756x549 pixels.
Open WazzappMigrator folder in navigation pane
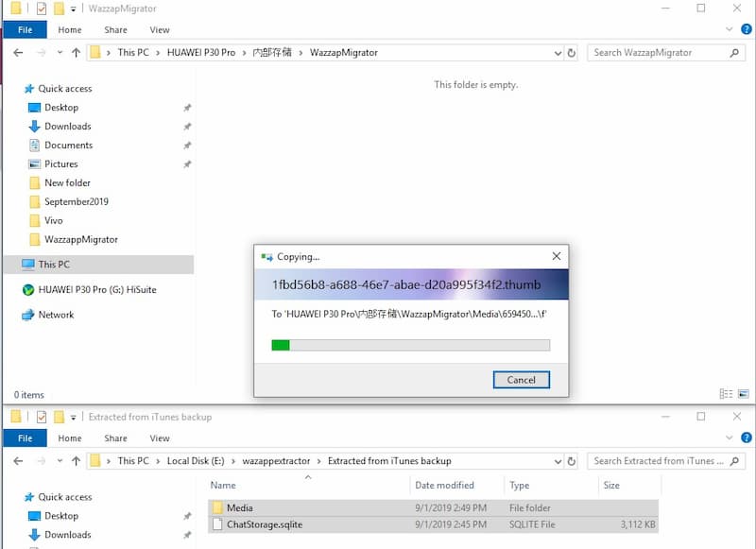click(x=81, y=239)
